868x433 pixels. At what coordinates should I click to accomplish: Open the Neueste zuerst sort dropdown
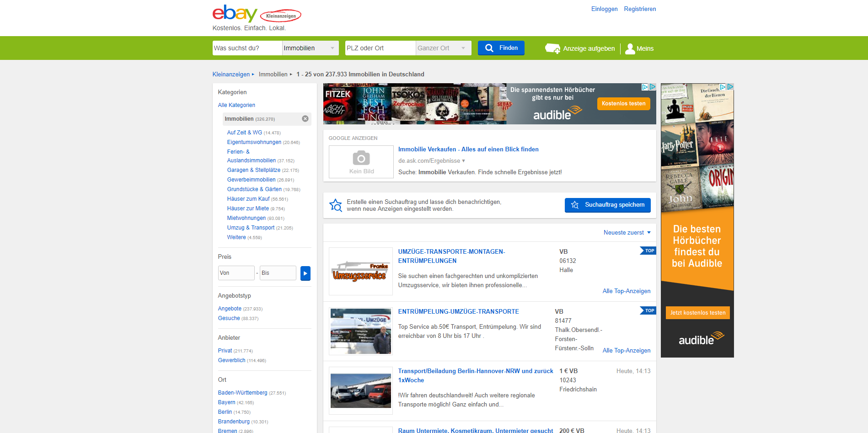627,233
